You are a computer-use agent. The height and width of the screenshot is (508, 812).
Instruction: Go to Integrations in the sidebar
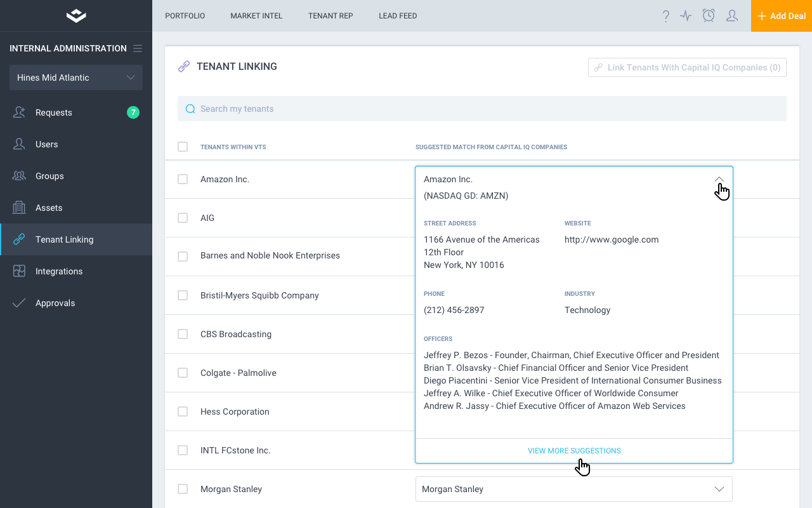pos(59,271)
